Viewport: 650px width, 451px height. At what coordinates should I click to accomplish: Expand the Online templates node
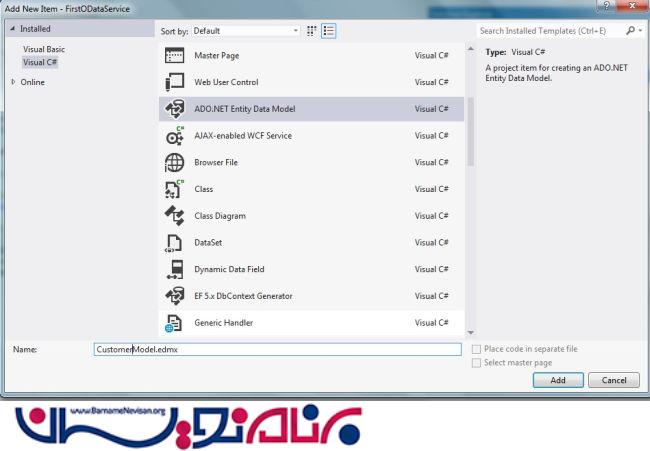pyautogui.click(x=13, y=82)
